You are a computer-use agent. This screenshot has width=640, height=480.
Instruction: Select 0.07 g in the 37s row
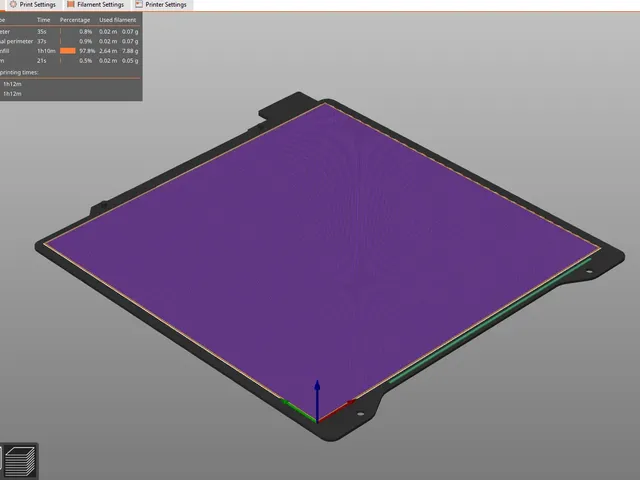[130, 41]
